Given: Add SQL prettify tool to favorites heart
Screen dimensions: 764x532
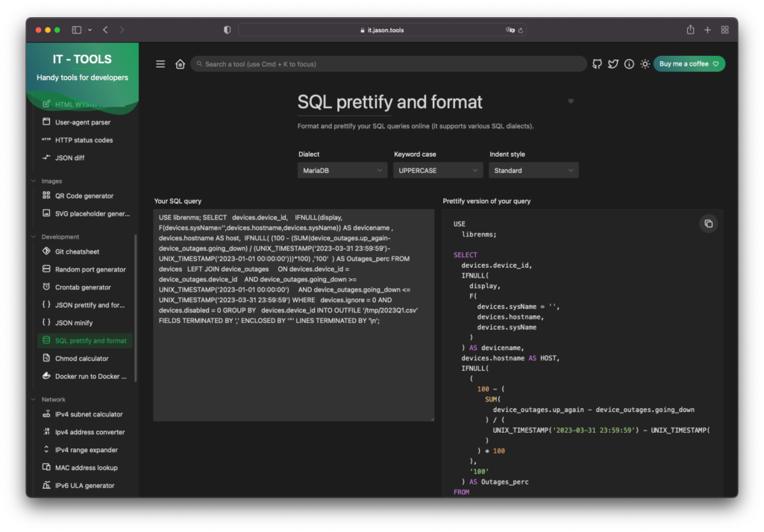Looking at the screenshot, I should point(571,101).
